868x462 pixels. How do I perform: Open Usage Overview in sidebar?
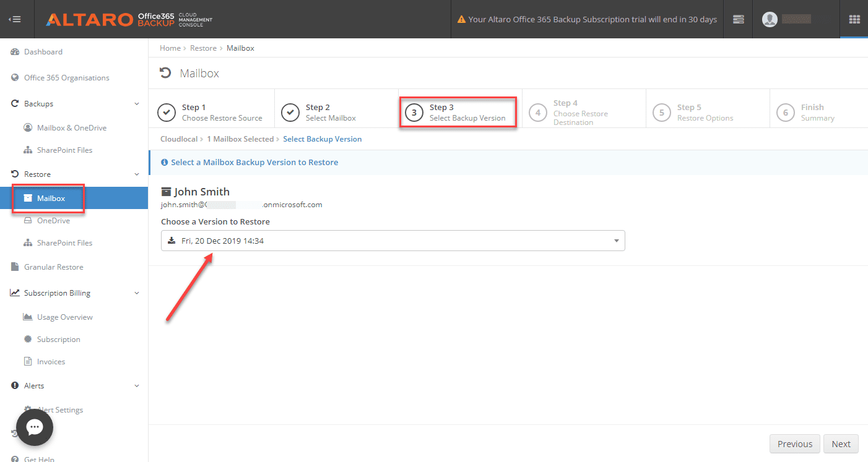(x=64, y=317)
